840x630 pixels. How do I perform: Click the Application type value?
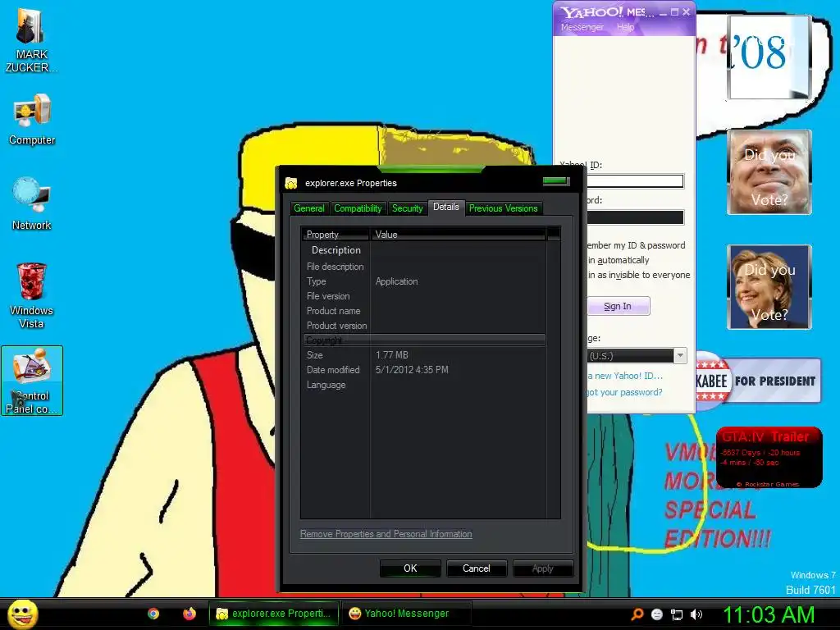396,281
